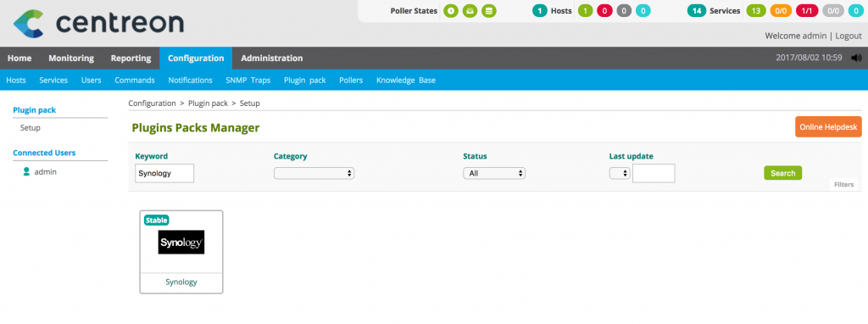Click total services count badge 14

point(697,11)
